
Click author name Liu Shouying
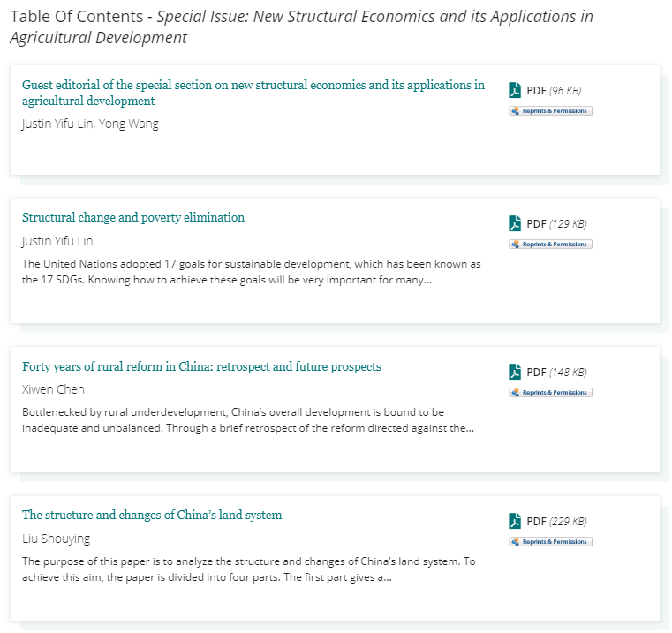click(x=57, y=539)
